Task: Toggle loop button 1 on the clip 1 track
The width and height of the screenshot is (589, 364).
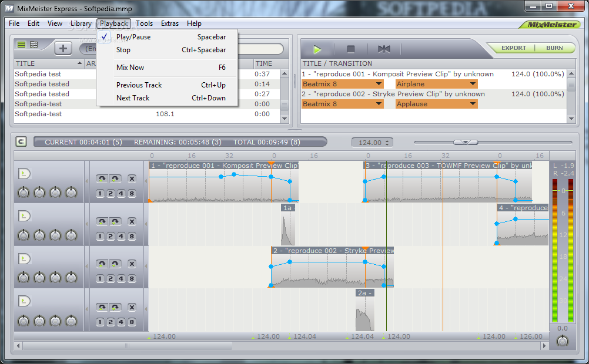Action: [100, 194]
